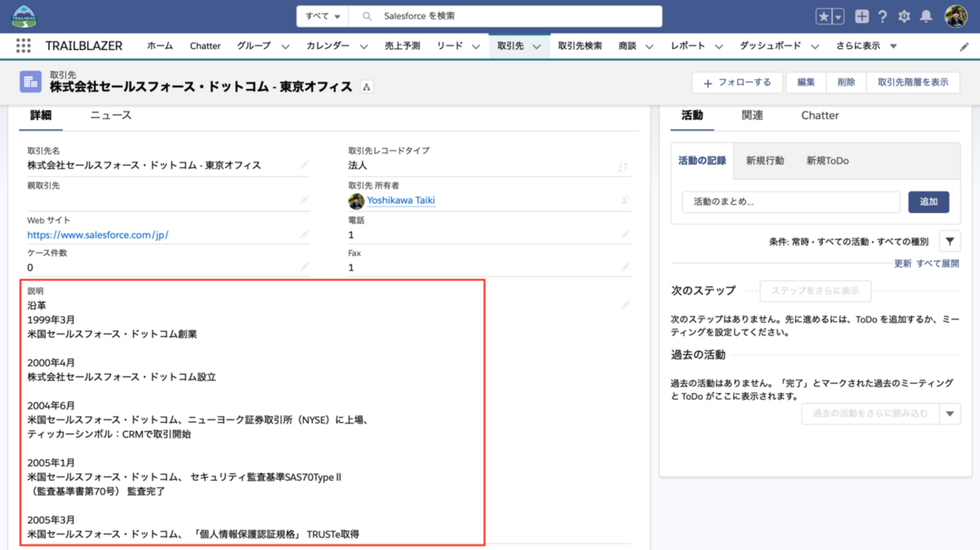Click the pencil icon to edit navigation bar
The image size is (980, 550).
(x=964, y=47)
